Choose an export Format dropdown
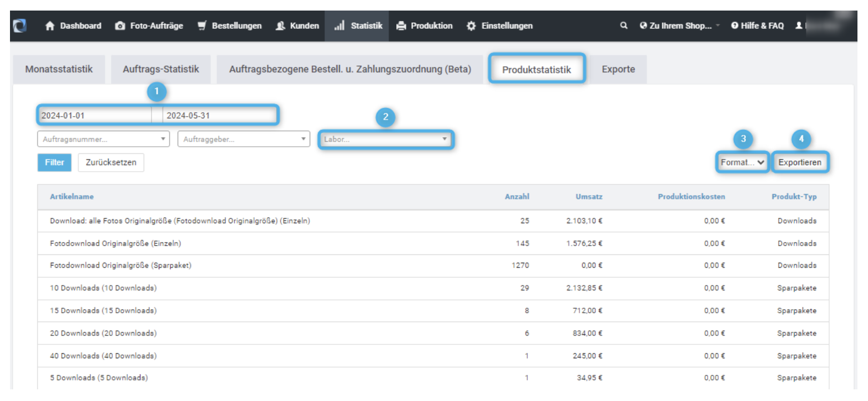Viewport: 868px width, 401px height. (743, 163)
